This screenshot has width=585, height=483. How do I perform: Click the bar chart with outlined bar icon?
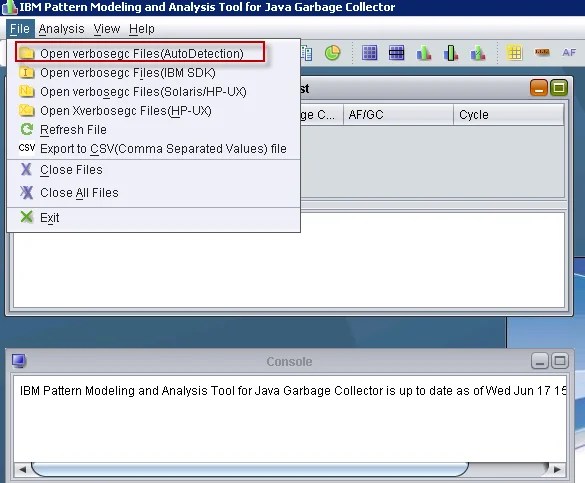coord(451,53)
